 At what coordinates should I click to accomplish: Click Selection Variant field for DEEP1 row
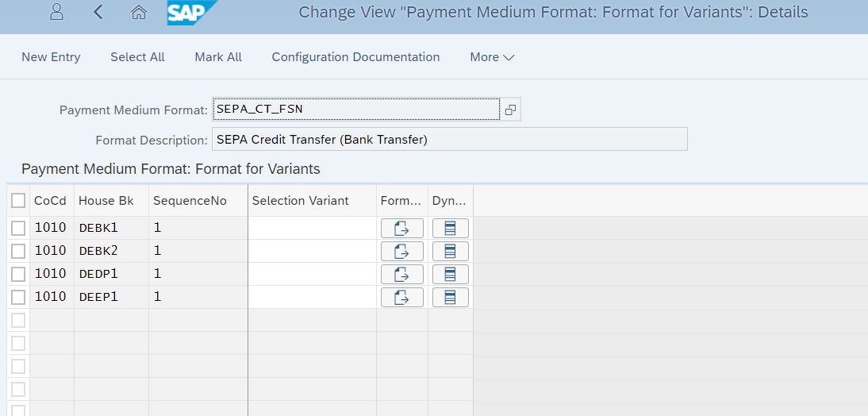pos(313,297)
